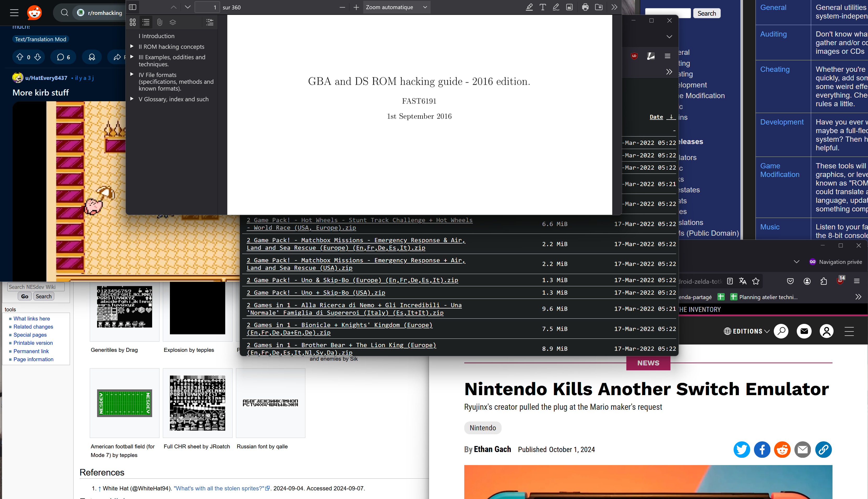
Task: Expand IV File formats outline entry
Action: point(132,74)
